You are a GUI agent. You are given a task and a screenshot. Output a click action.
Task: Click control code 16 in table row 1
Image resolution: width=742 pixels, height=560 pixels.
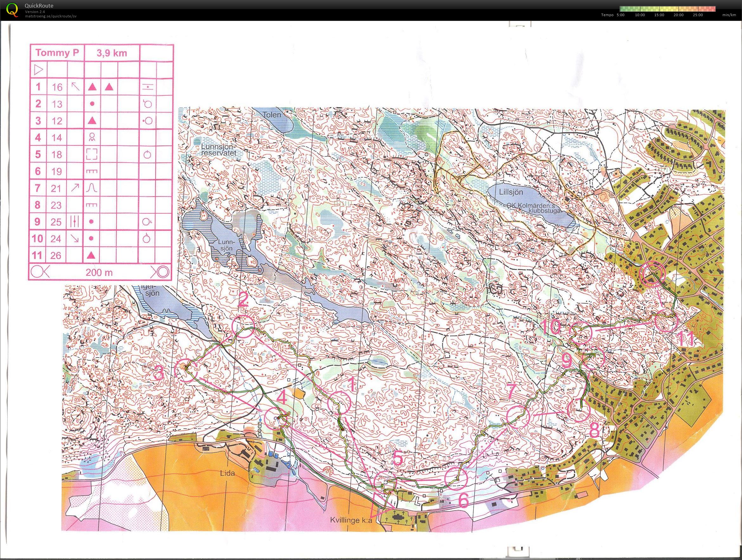pyautogui.click(x=57, y=87)
